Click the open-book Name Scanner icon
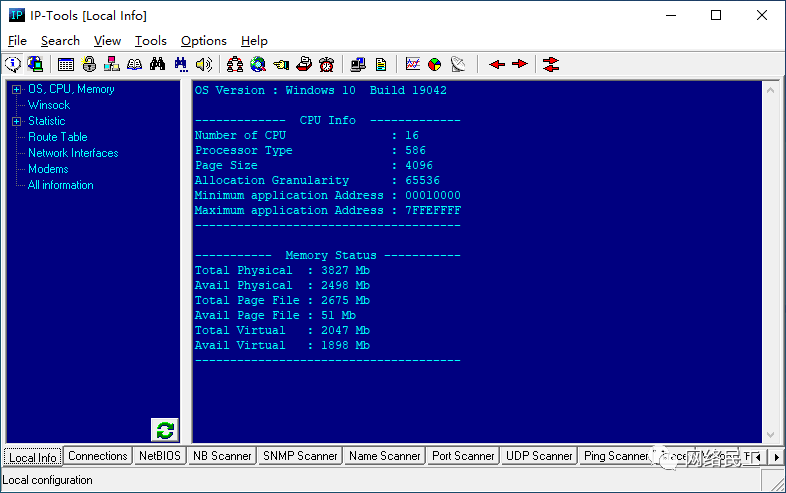 (134, 64)
